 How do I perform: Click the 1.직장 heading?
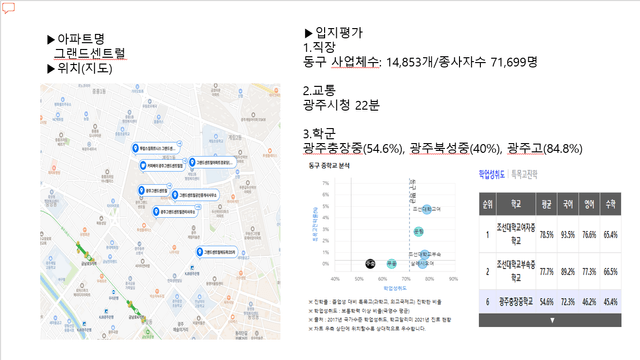point(319,47)
